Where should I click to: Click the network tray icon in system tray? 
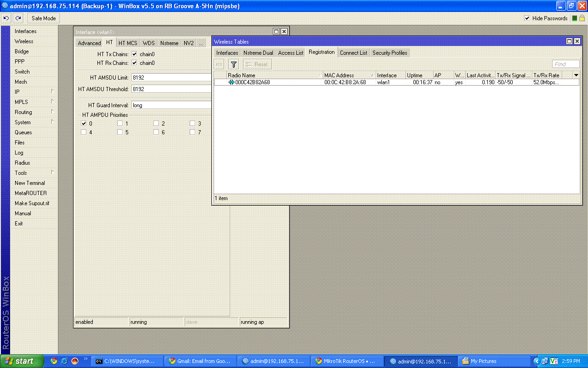tap(545, 361)
